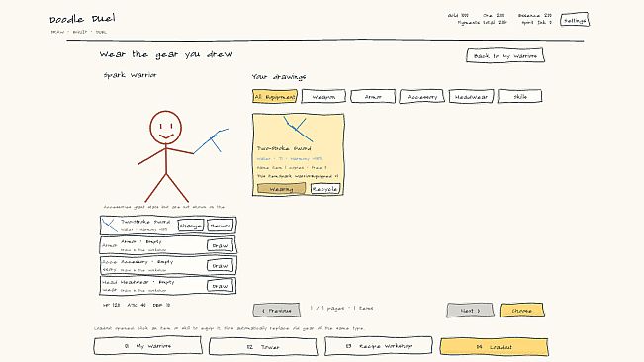Screen dimensions: 644x362
Task: Filter drawings by Accessory
Action: click(x=421, y=97)
